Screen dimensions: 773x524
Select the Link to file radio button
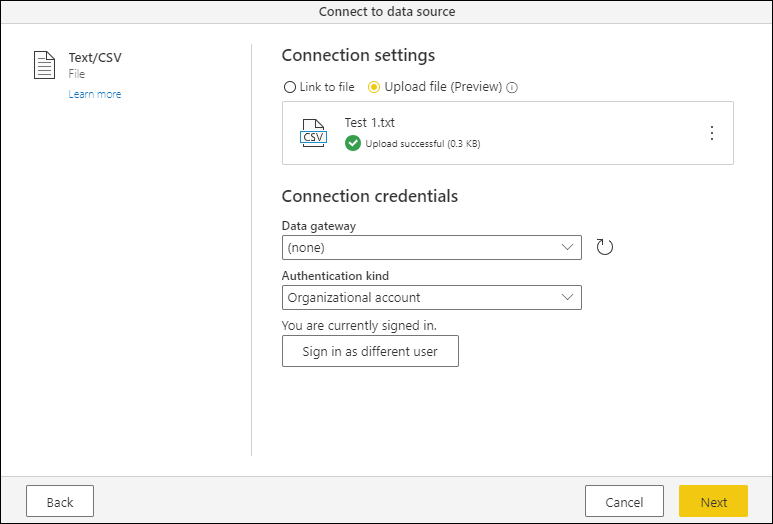(290, 87)
